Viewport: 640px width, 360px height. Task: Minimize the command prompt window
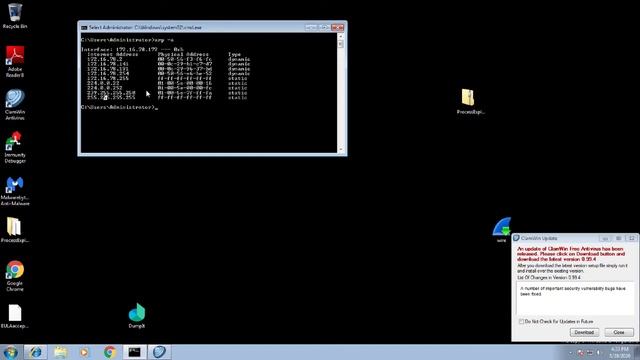tap(311, 27)
